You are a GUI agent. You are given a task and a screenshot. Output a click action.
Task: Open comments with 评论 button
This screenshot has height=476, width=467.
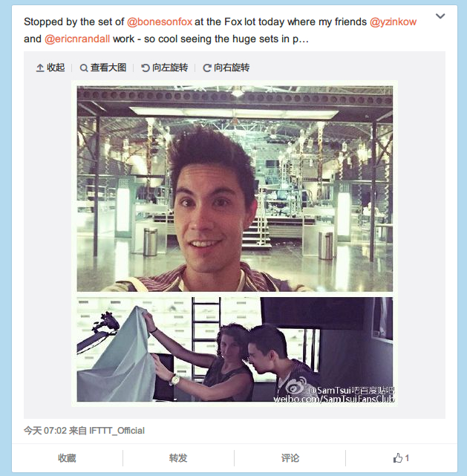(290, 457)
